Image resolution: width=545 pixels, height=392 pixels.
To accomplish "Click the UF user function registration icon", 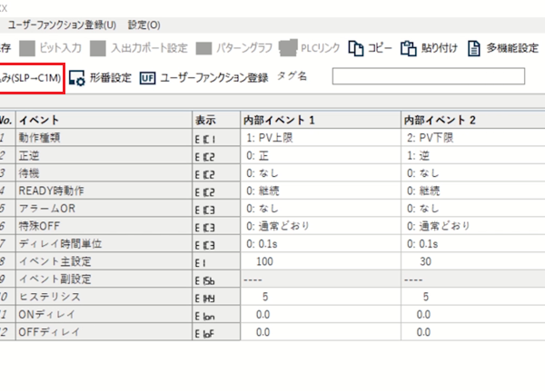I will (147, 77).
